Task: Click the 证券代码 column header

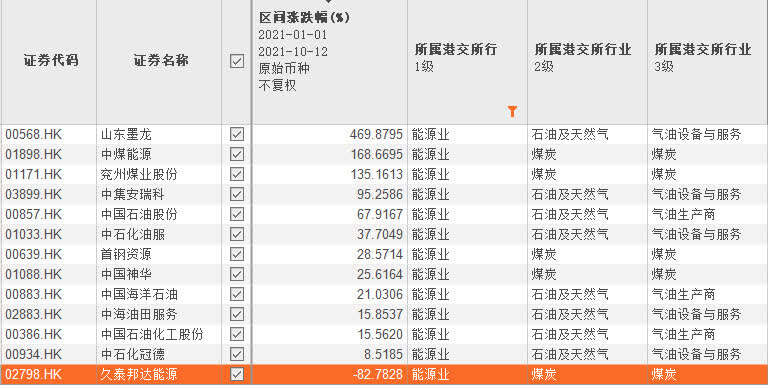Action: point(50,61)
